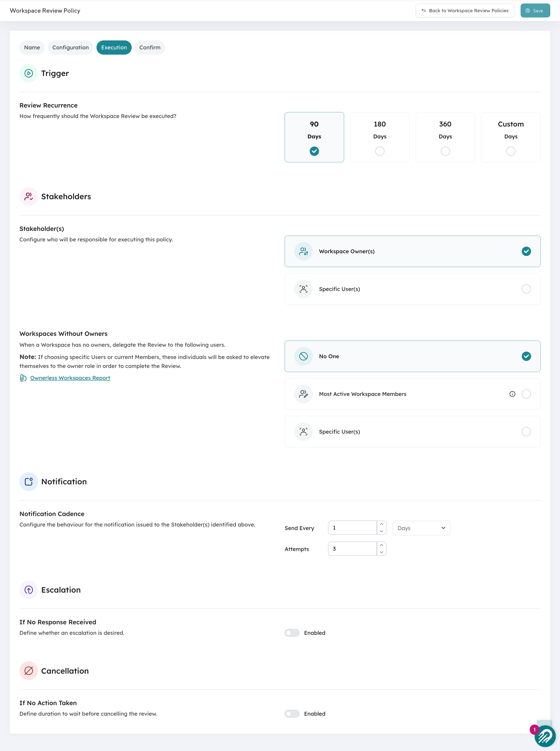Choose Workspace Owner(s) as stakeholder
The height and width of the screenshot is (751, 560).
[x=413, y=251]
